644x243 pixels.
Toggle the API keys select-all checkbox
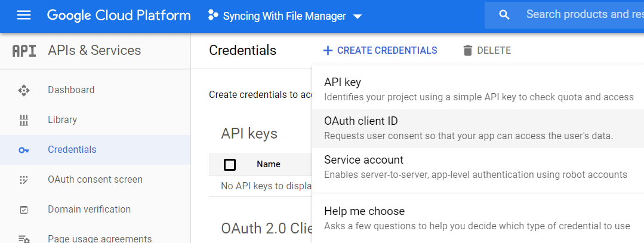[x=230, y=164]
